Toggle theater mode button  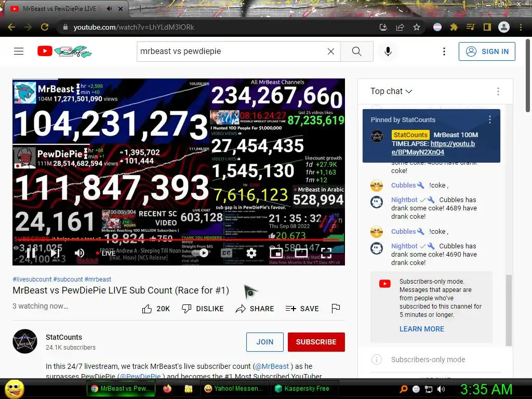click(x=301, y=253)
